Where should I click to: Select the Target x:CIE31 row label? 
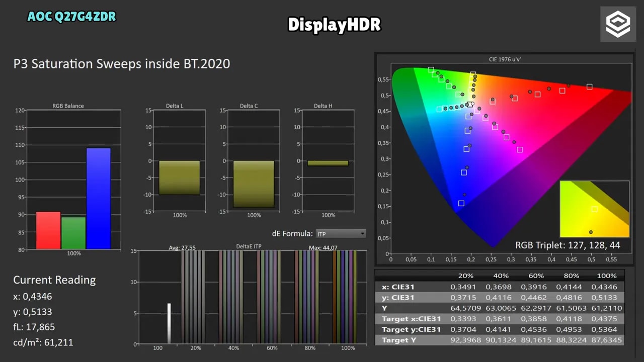tap(411, 318)
